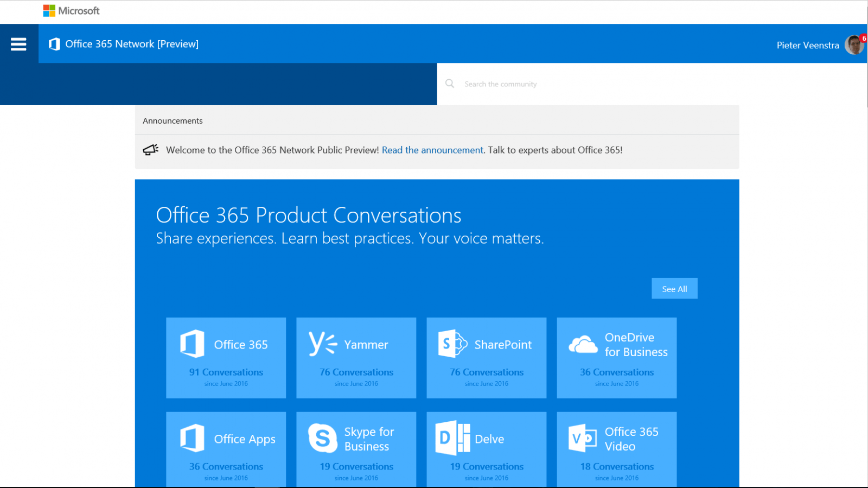Image resolution: width=868 pixels, height=488 pixels.
Task: Open Delve 19 Conversations link
Action: coord(487,466)
